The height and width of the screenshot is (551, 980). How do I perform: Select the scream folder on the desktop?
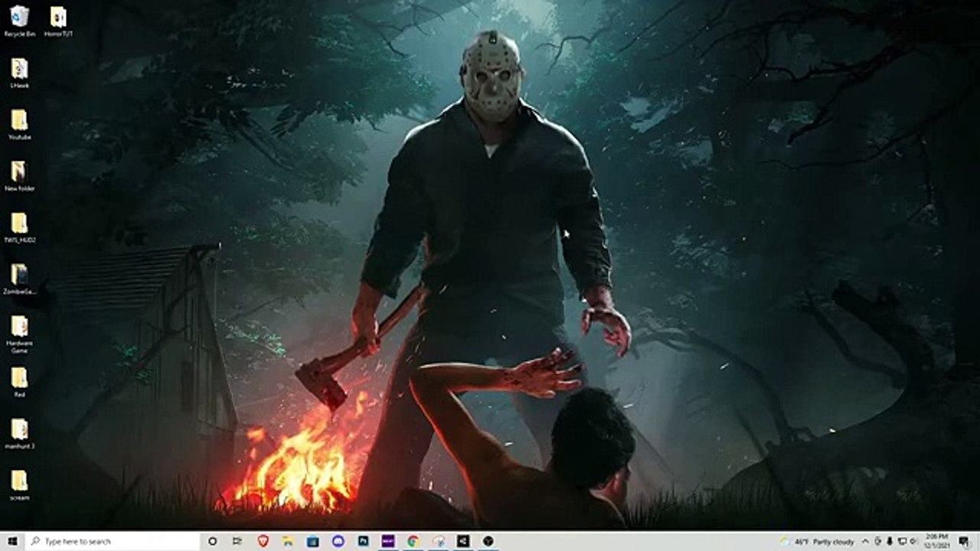[x=19, y=484]
